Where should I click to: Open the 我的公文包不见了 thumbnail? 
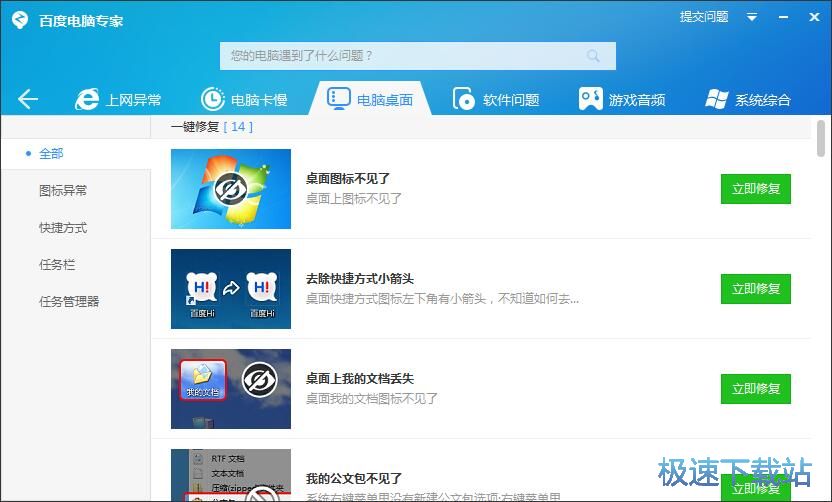coord(231,475)
